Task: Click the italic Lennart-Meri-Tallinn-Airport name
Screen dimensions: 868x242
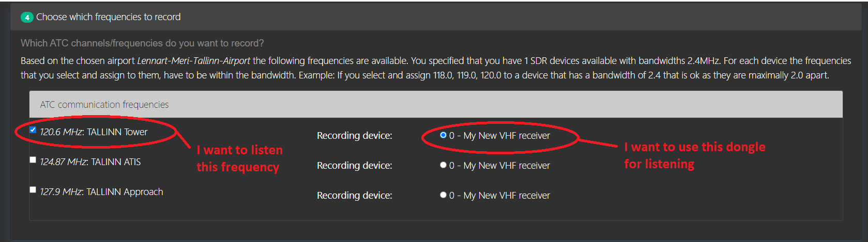Action: tap(194, 61)
